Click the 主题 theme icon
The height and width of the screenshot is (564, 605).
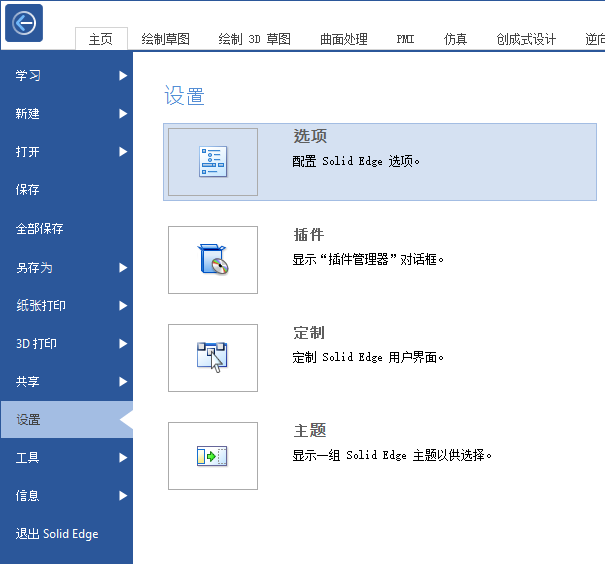[x=213, y=456]
